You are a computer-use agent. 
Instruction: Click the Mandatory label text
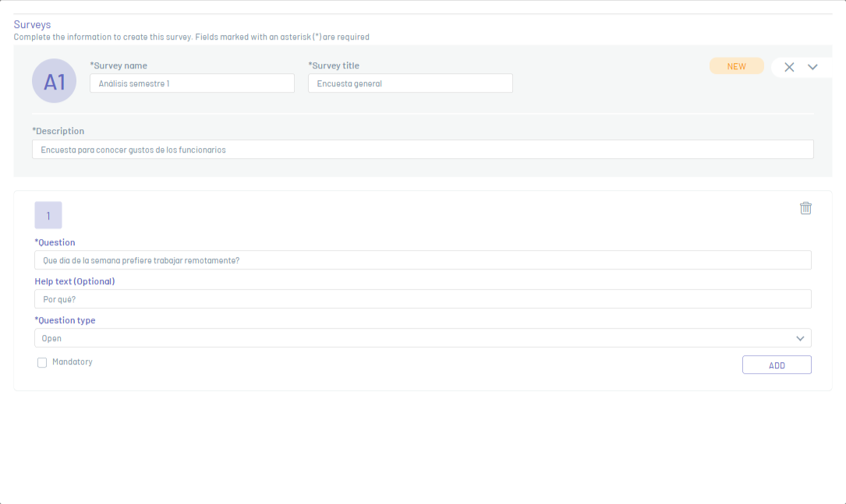(73, 362)
